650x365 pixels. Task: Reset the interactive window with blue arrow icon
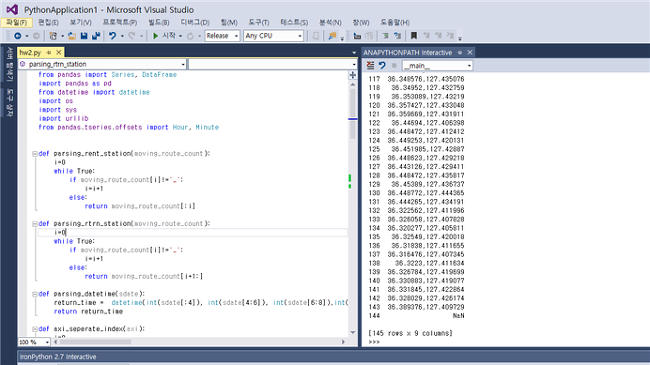click(x=382, y=66)
